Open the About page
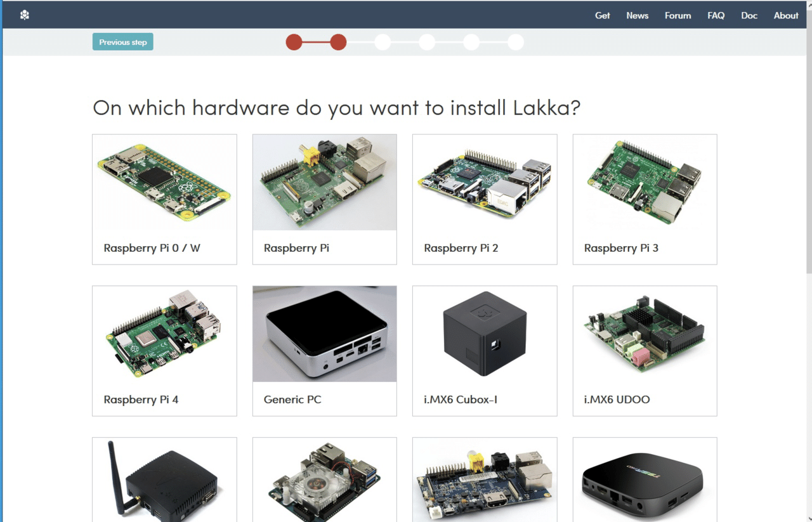Screen dimensions: 812x522 [786, 15]
